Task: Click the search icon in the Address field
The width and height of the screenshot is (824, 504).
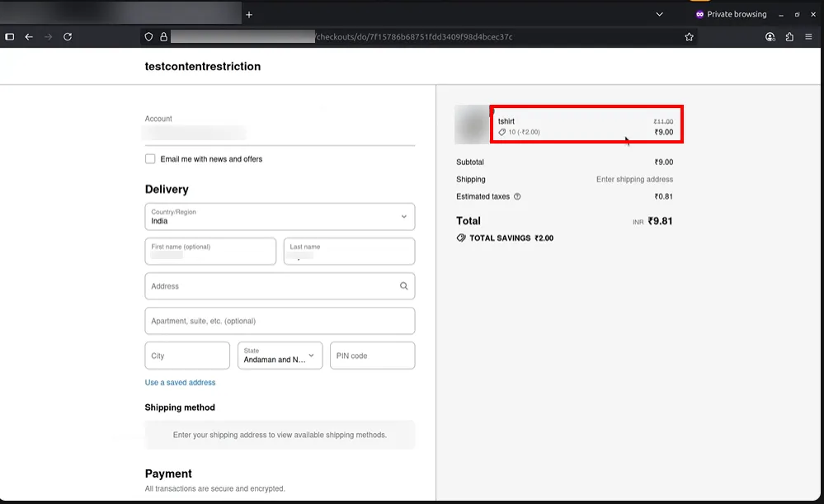Action: pyautogui.click(x=403, y=286)
